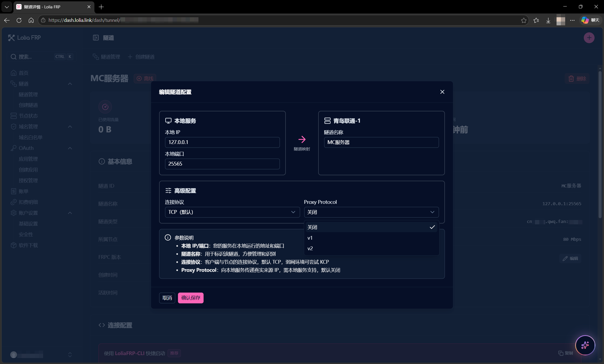The height and width of the screenshot is (364, 604).
Task: Switch to the 隧道管理 tab
Action: click(106, 57)
